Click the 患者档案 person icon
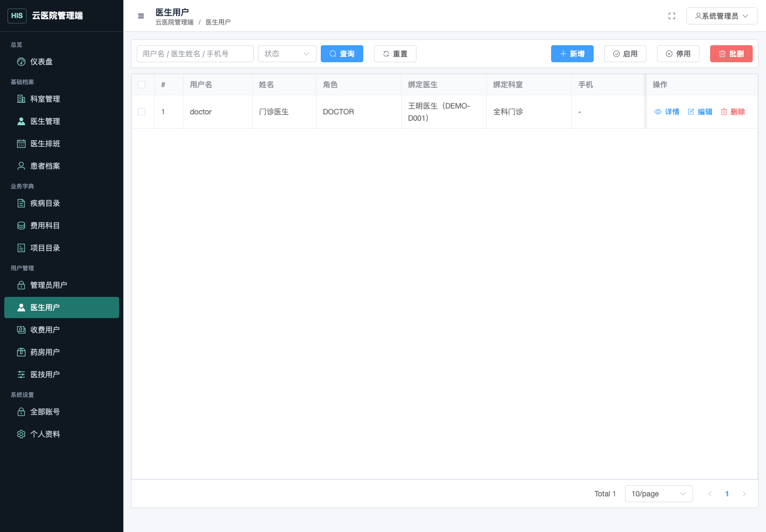766x532 pixels. [21, 166]
